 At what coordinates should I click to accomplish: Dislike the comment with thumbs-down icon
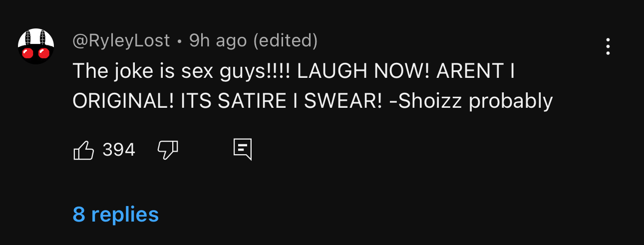click(168, 150)
